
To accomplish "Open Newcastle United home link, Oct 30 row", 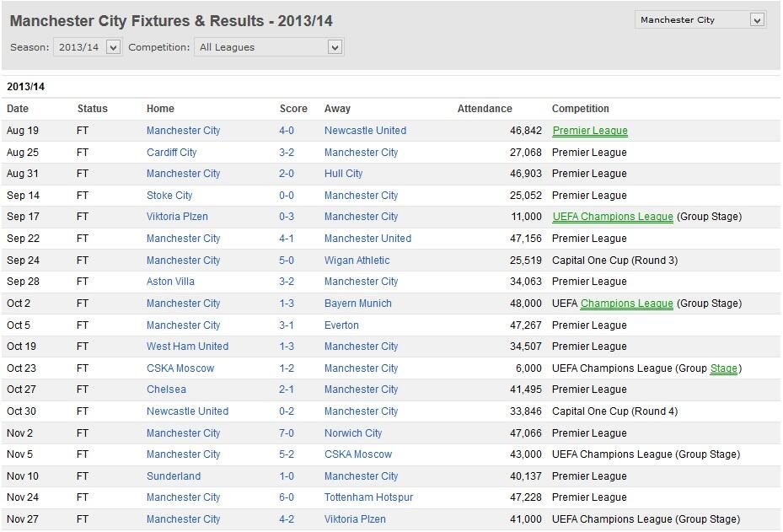I will click(187, 411).
